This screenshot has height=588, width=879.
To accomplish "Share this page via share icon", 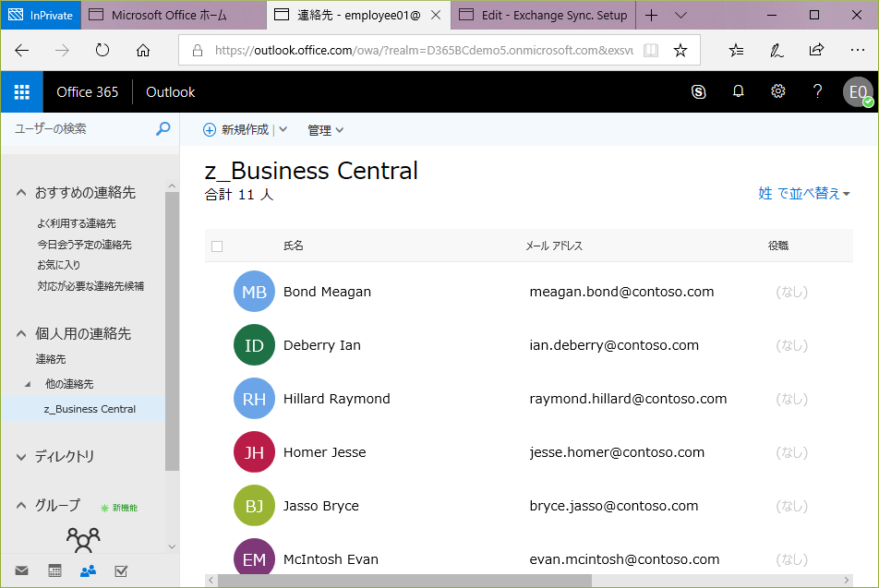I will [817, 50].
